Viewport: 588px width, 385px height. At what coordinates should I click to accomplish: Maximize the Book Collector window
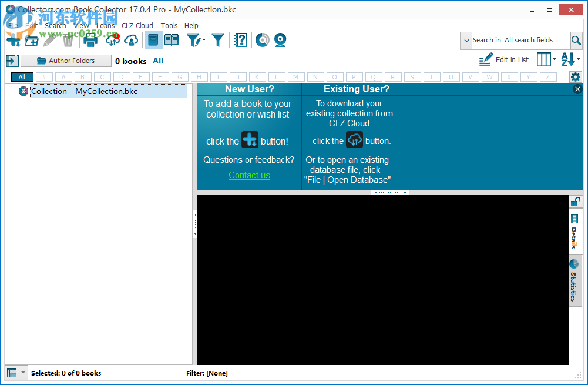549,10
